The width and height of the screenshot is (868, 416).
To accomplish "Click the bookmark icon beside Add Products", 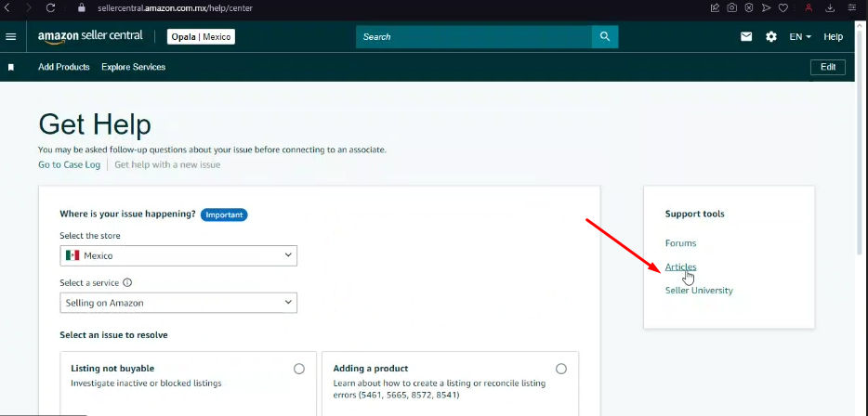I will click(x=10, y=67).
